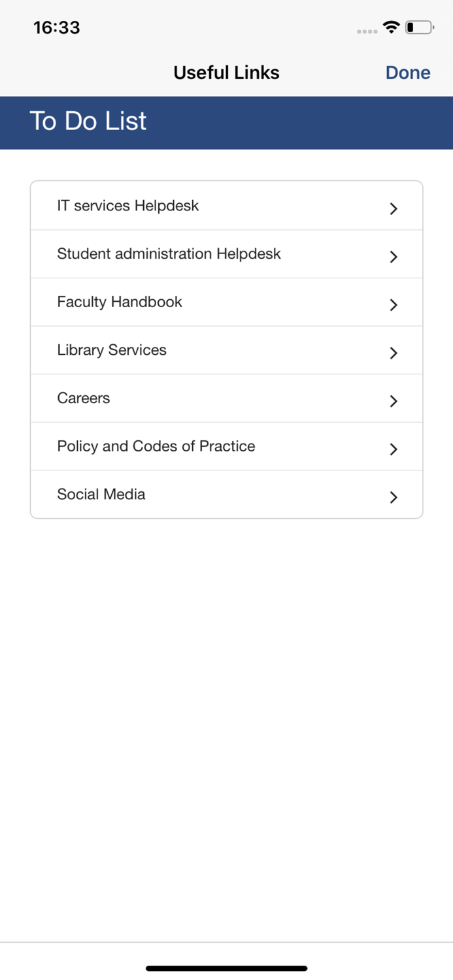Image resolution: width=453 pixels, height=980 pixels.
Task: Tap the clock showing 16:33
Action: coord(56,27)
